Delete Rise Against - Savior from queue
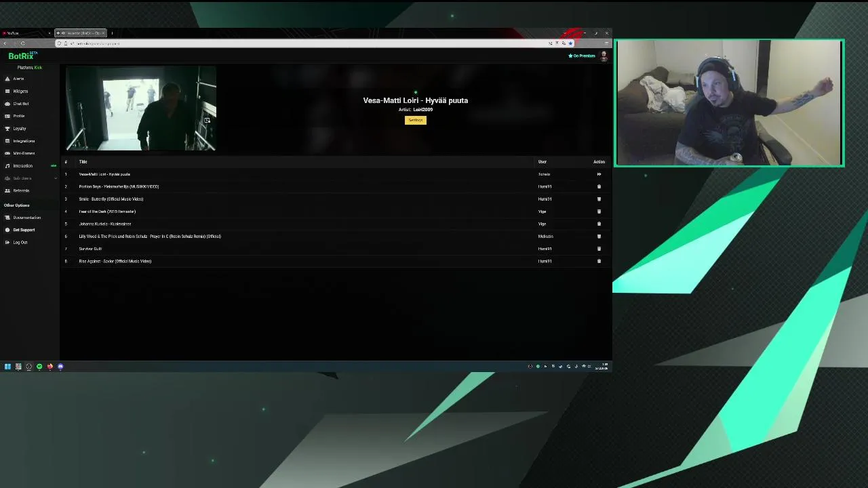The height and width of the screenshot is (488, 868). click(x=599, y=261)
